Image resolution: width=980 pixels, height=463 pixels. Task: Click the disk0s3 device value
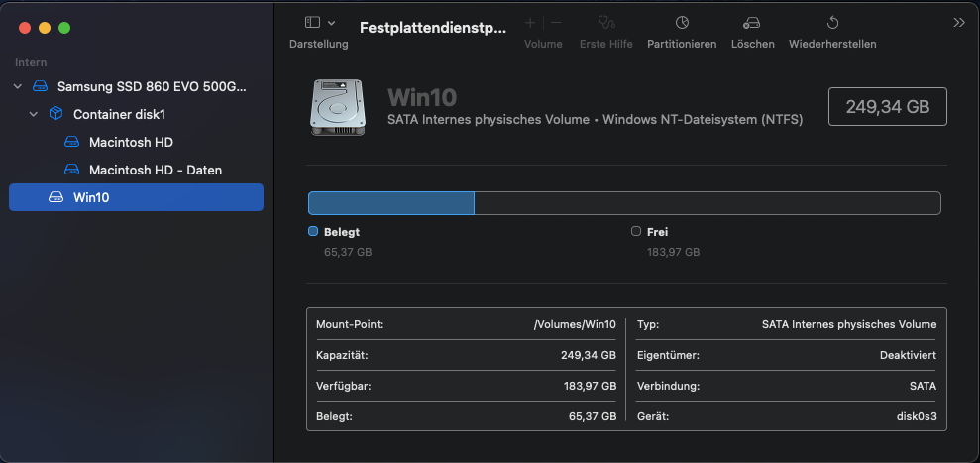coord(917,416)
